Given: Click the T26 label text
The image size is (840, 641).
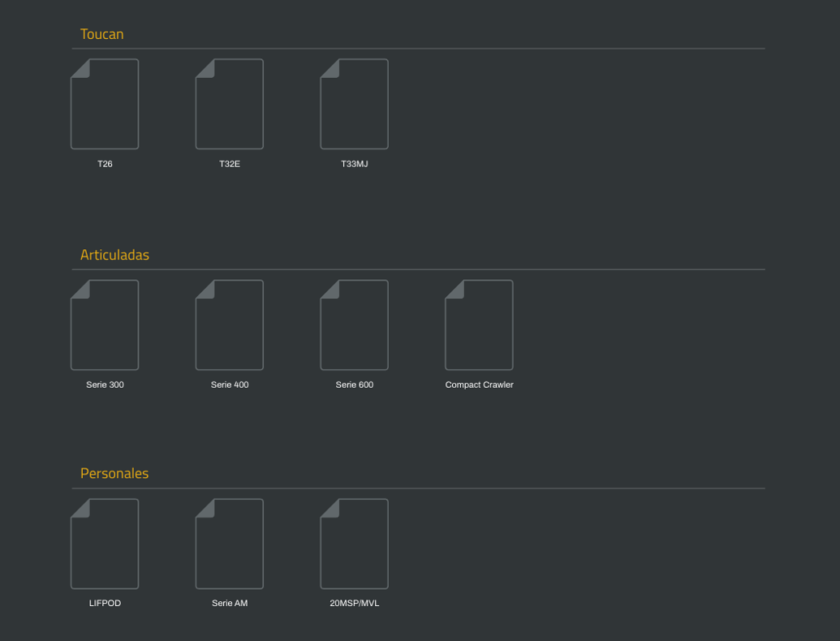Looking at the screenshot, I should point(105,163).
